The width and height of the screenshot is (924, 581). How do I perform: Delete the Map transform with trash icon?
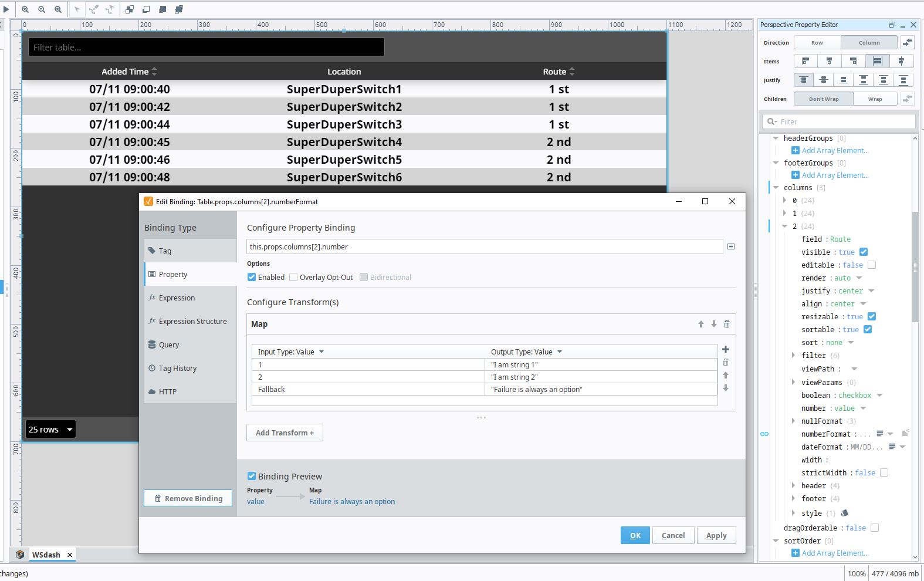tap(727, 324)
